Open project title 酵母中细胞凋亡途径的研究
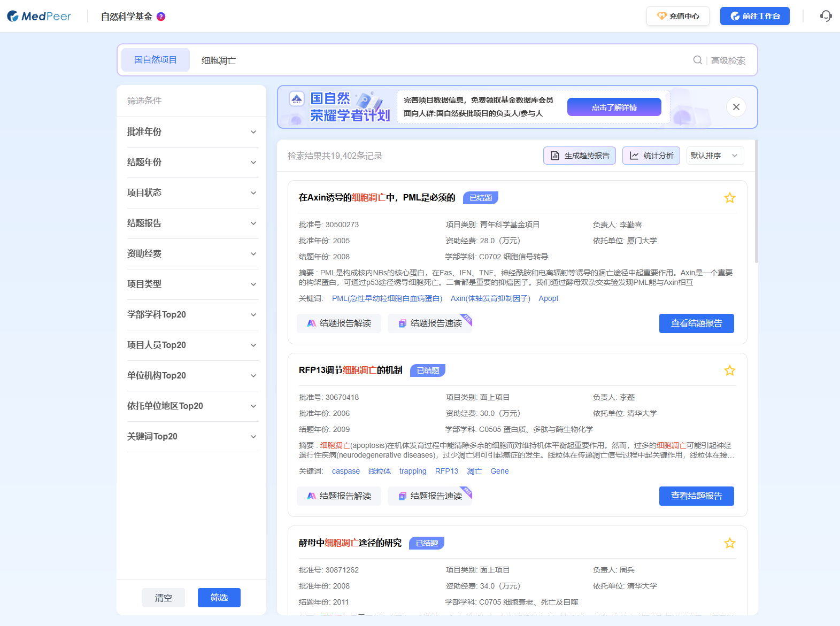 click(350, 543)
